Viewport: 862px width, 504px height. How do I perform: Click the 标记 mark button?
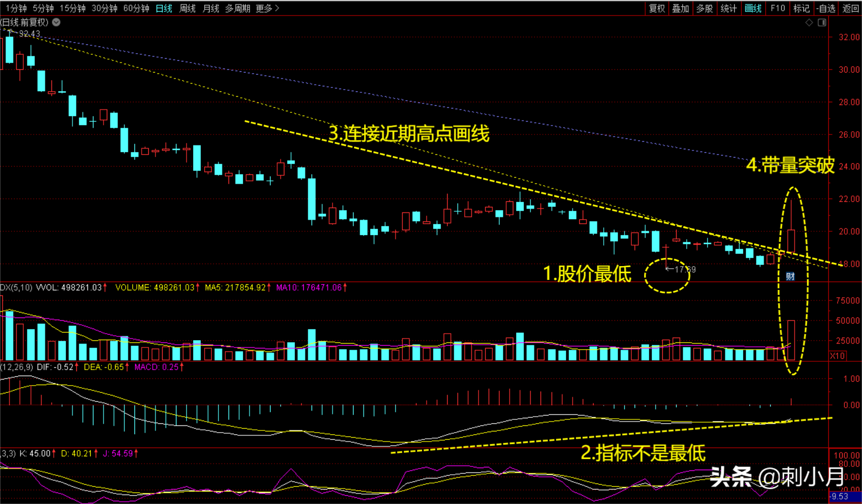point(801,8)
